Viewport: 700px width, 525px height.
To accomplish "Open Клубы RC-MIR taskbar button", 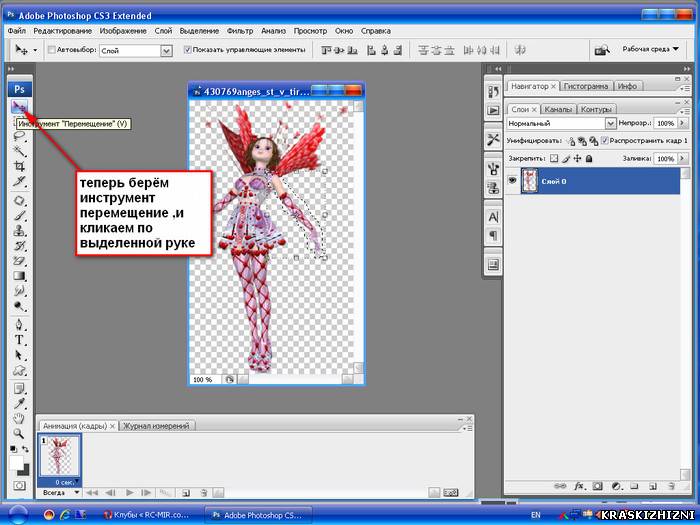I will coord(146,515).
